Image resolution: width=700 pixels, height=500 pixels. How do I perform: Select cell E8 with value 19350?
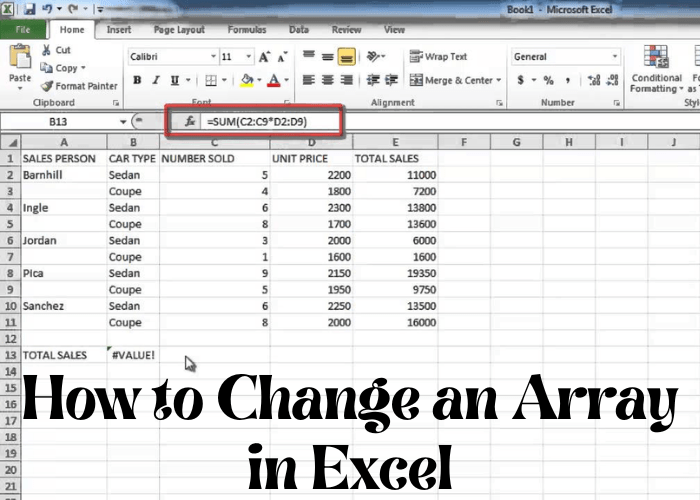(x=395, y=273)
